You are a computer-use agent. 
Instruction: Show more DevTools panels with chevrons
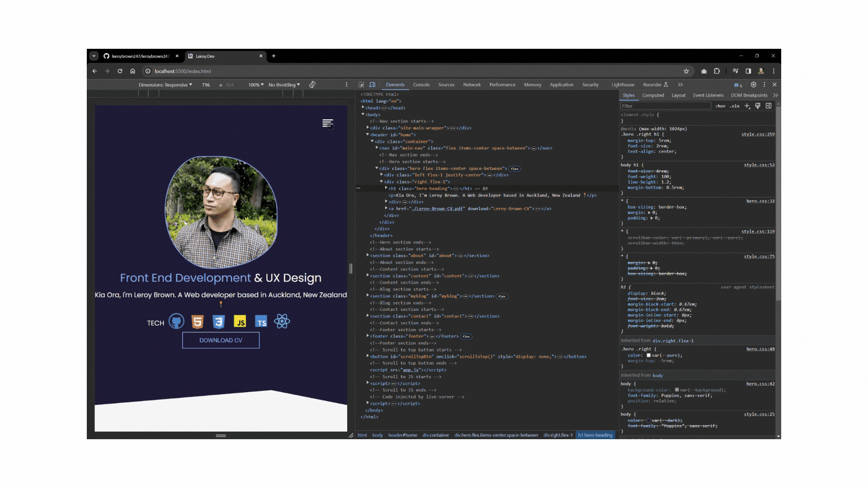pos(680,84)
